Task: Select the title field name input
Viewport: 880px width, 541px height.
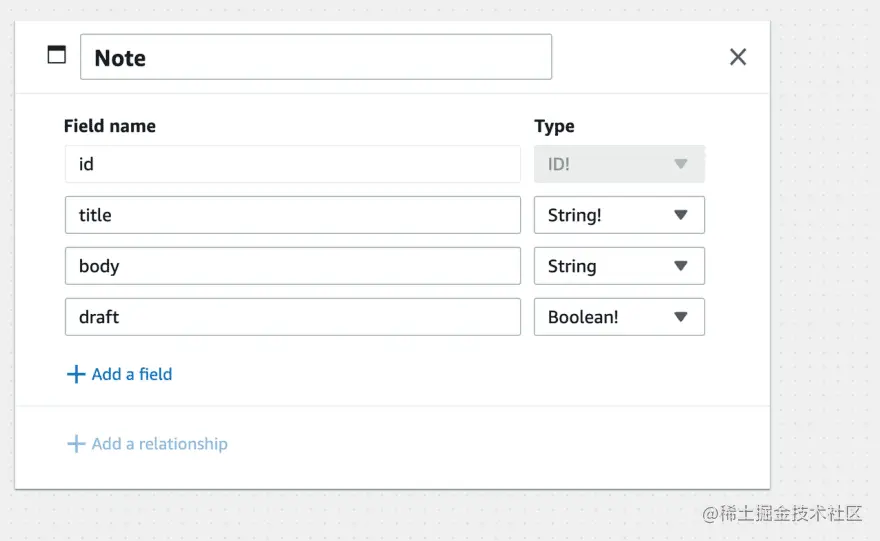Action: coord(292,215)
